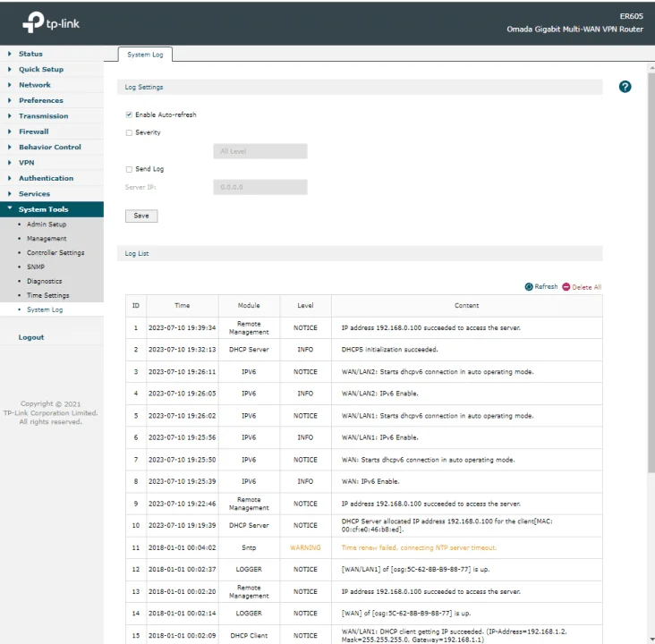Image resolution: width=655 pixels, height=644 pixels.
Task: Open Diagnostics submenu item
Action: pos(44,281)
